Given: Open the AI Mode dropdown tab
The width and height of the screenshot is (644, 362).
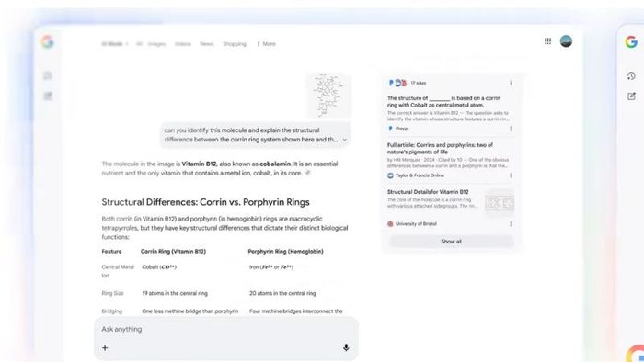Looking at the screenshot, I should coord(115,44).
